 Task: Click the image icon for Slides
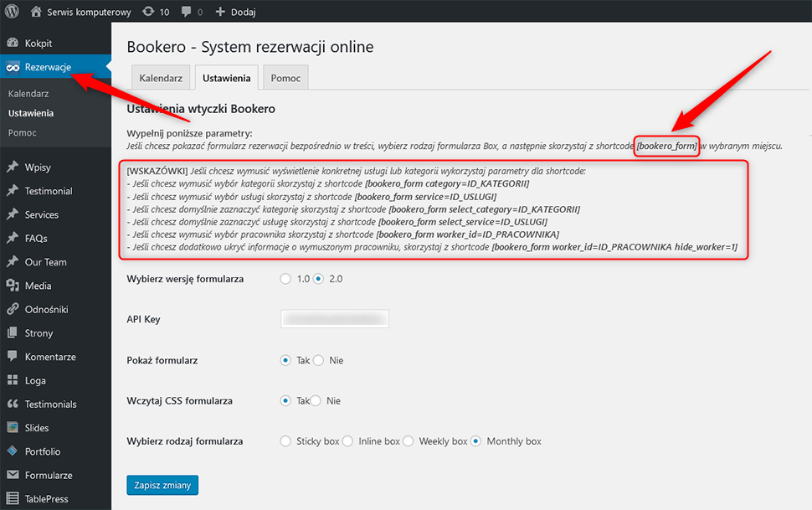point(13,428)
